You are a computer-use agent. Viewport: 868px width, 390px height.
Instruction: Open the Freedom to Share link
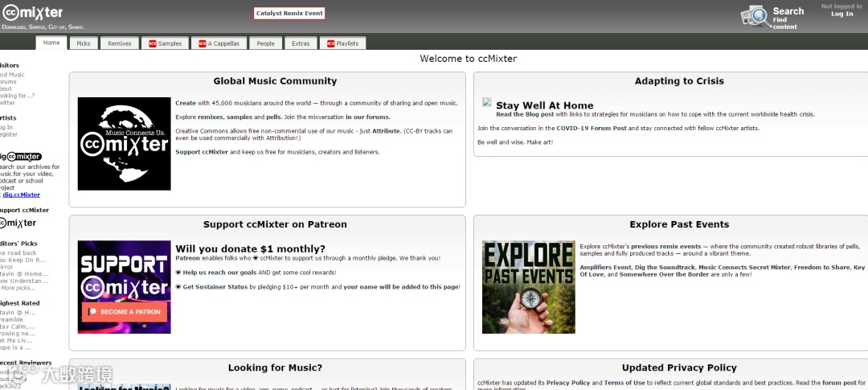(822, 267)
